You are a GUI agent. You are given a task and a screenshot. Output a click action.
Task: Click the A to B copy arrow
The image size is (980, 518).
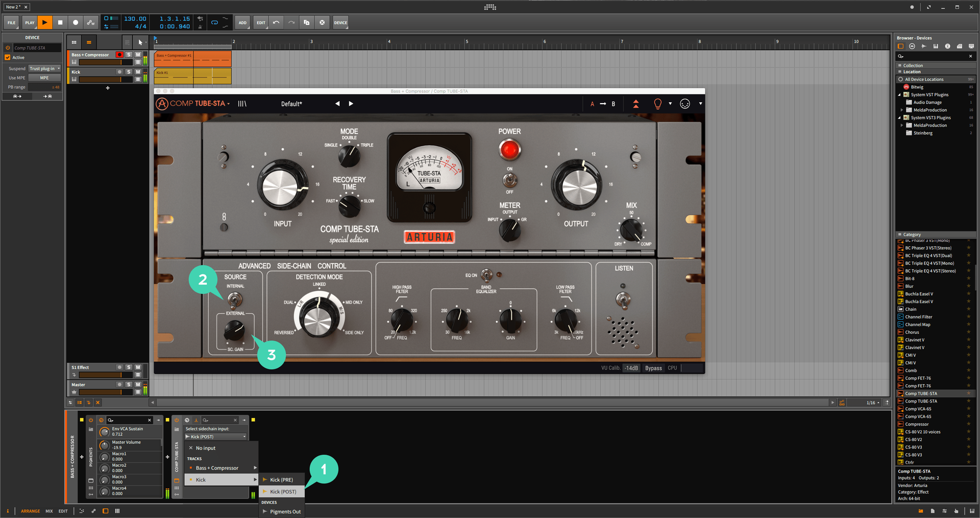click(x=603, y=104)
